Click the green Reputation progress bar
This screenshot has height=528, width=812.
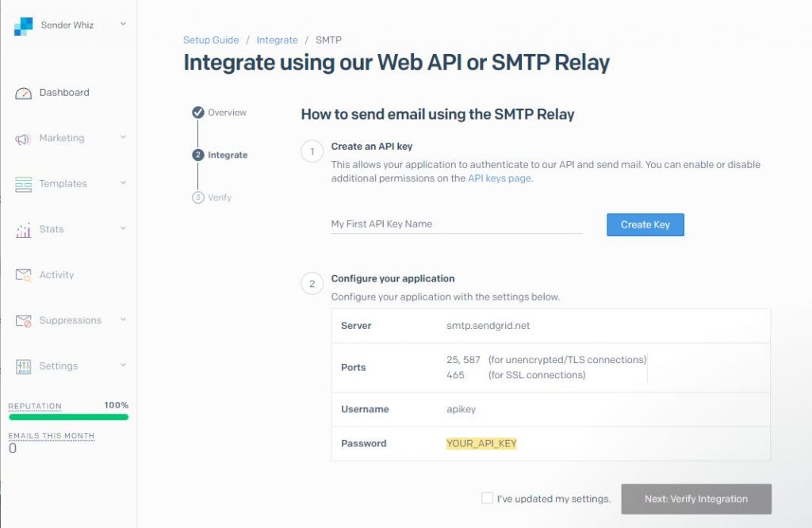[68, 416]
